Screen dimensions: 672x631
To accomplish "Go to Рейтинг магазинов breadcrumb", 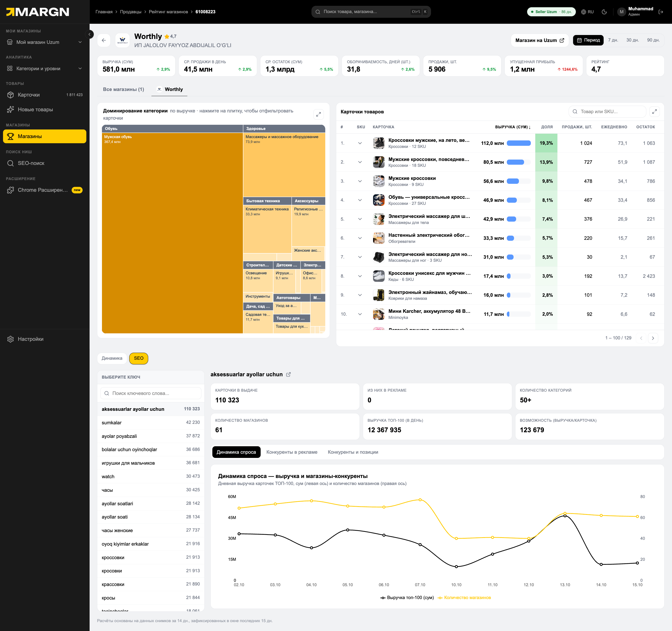I will coord(168,12).
